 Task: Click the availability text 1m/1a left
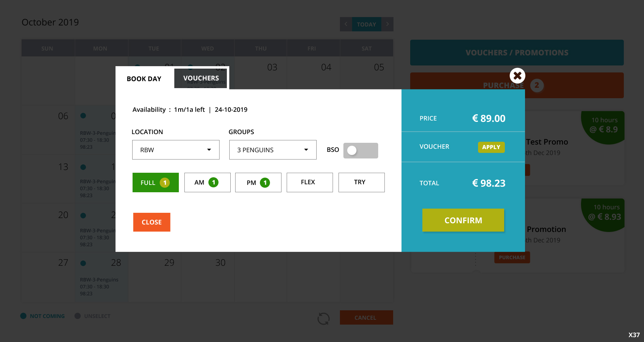click(189, 110)
